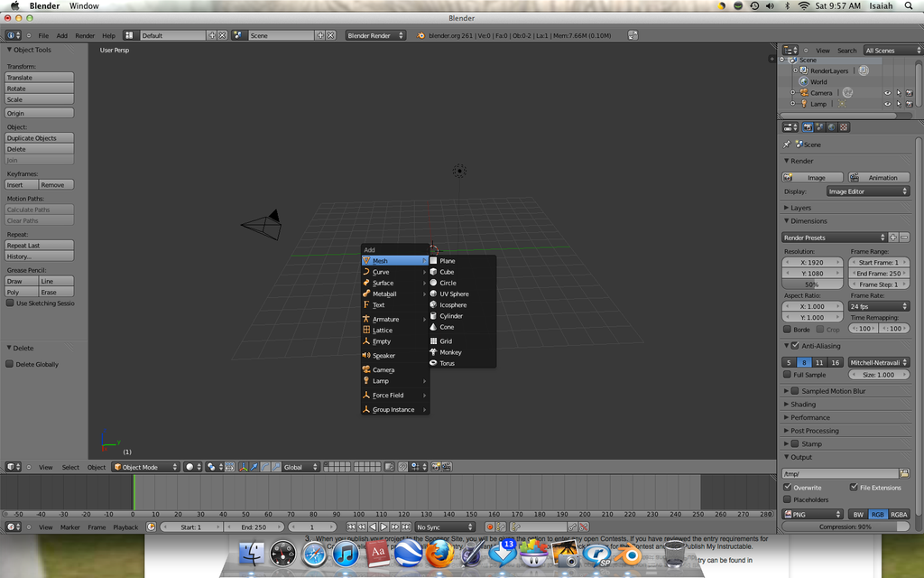Click the Compression 90% slider
The image size is (924, 578).
845,527
